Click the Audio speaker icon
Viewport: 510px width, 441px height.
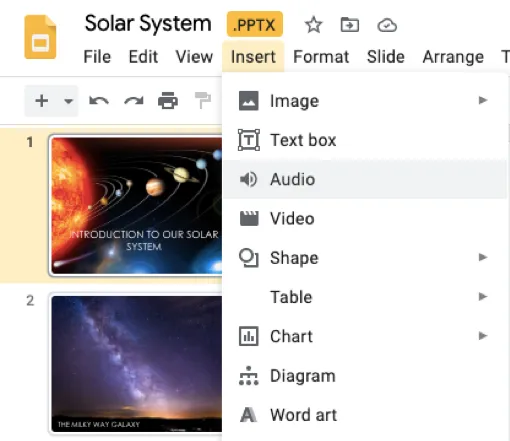click(x=248, y=179)
